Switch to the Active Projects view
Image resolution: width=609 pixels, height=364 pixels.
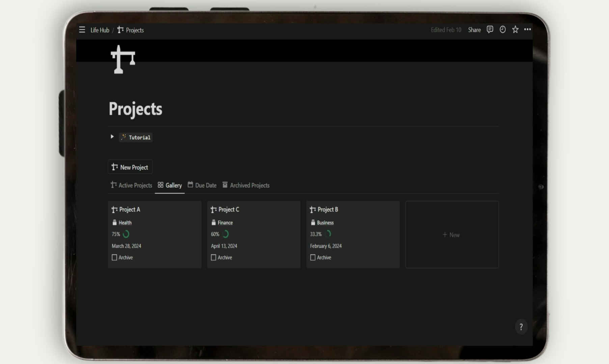pos(131,185)
